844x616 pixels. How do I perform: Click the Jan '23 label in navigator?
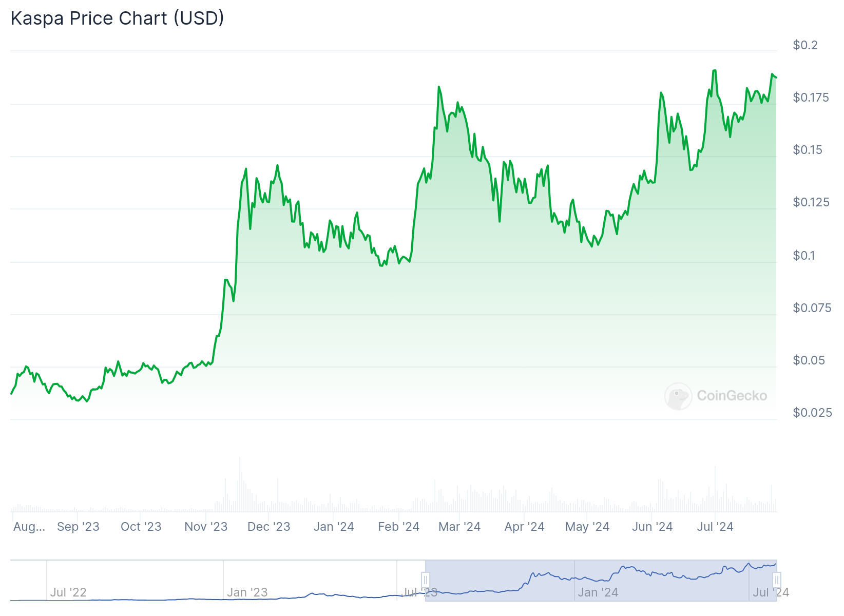click(x=247, y=592)
